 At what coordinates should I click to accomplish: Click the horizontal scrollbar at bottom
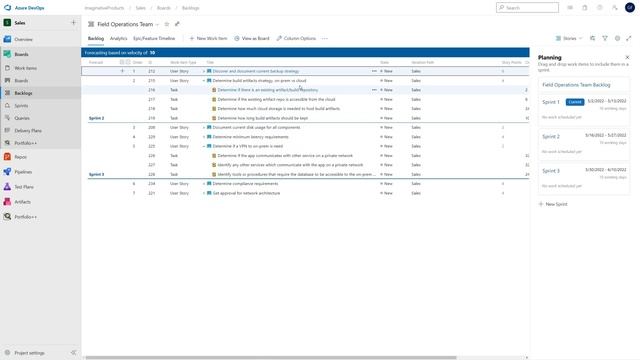(x=271, y=358)
